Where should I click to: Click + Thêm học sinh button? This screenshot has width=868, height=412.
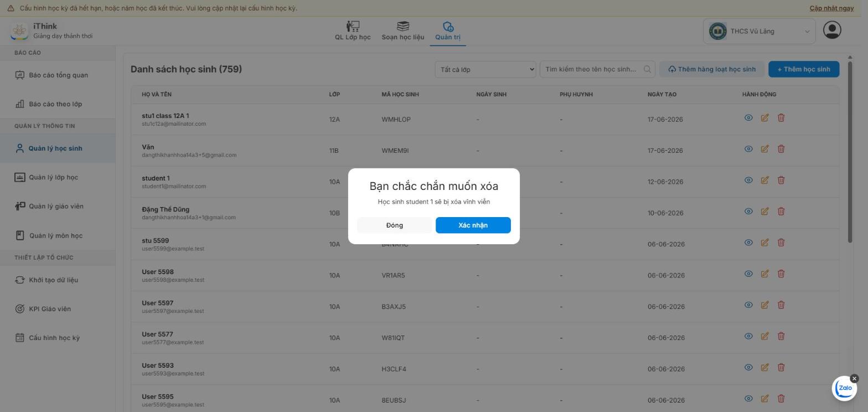[804, 69]
